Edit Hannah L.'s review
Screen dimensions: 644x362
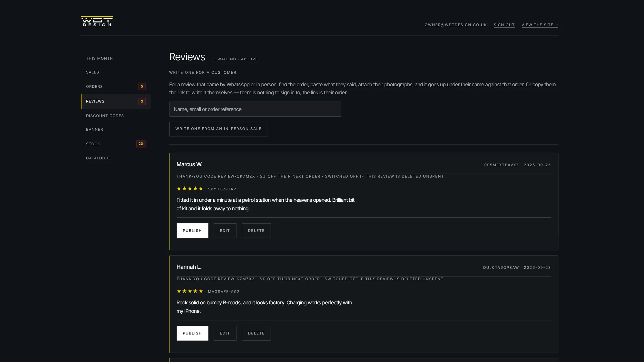[x=225, y=333]
